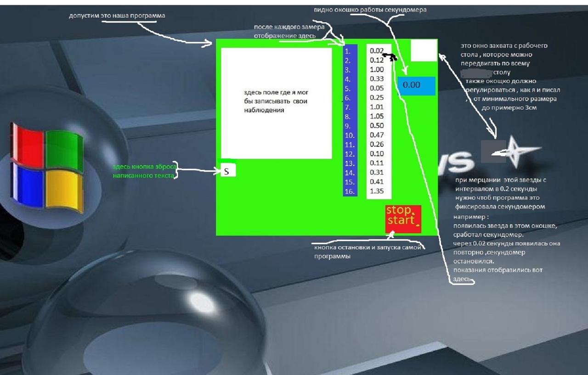Screen dimensions: 588x375
Task: Select the 0.31 measurement value
Action: (x=377, y=173)
